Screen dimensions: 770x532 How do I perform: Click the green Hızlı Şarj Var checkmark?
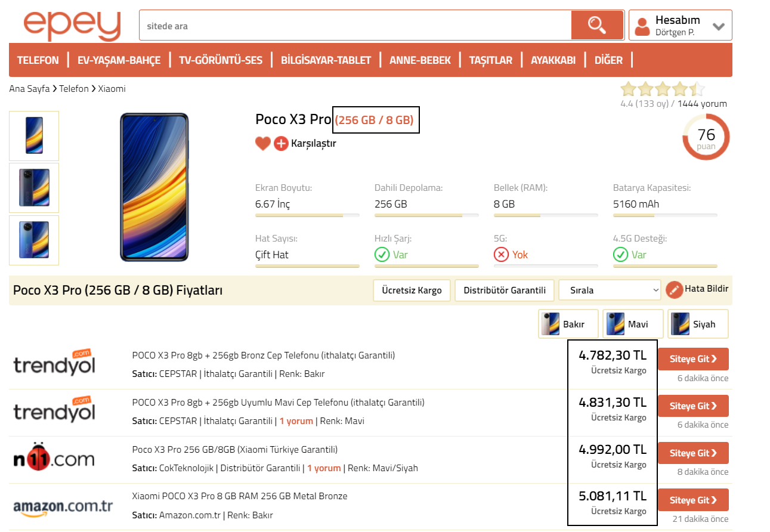pyautogui.click(x=382, y=255)
